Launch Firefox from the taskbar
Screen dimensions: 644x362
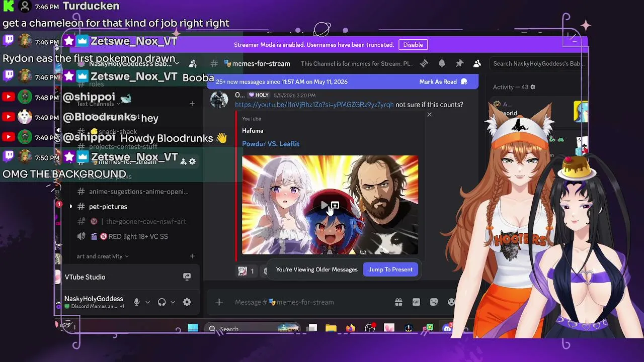tap(350, 328)
